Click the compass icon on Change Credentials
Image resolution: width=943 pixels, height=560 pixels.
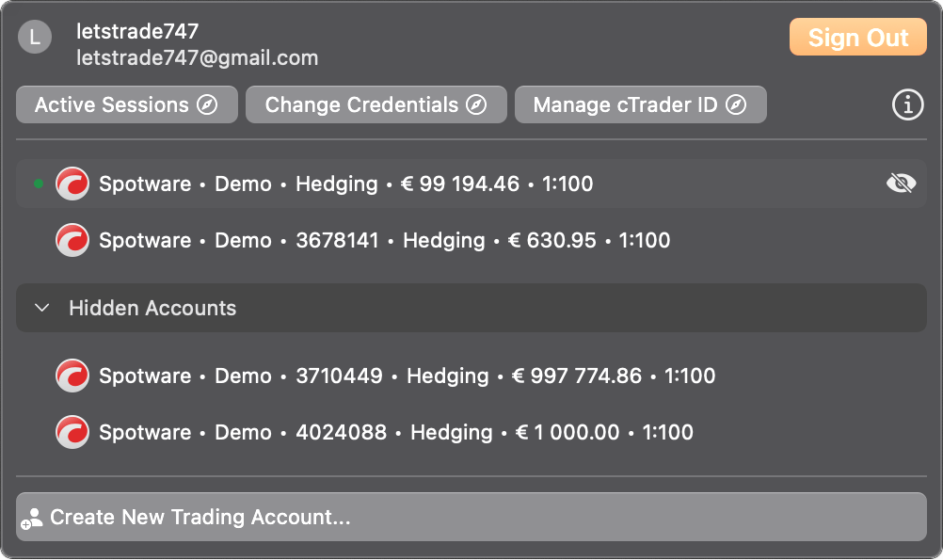click(476, 104)
